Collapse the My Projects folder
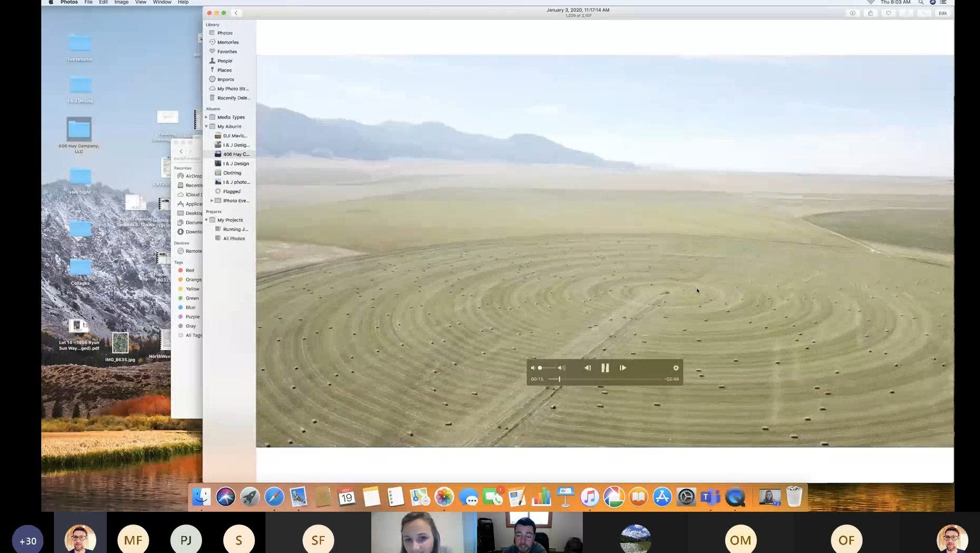Viewport: 980px width, 553px height. click(206, 220)
